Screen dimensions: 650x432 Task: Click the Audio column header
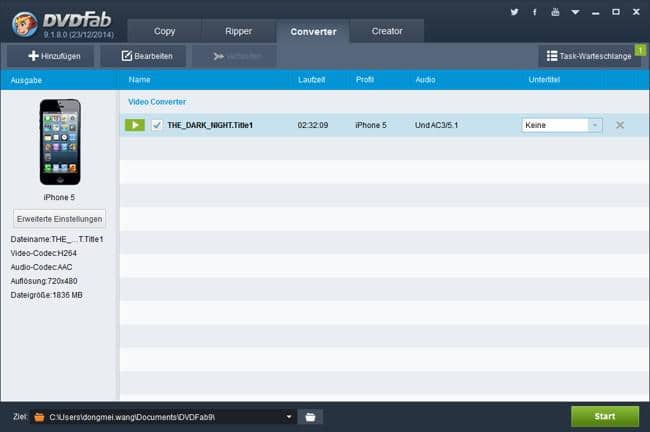tap(425, 80)
